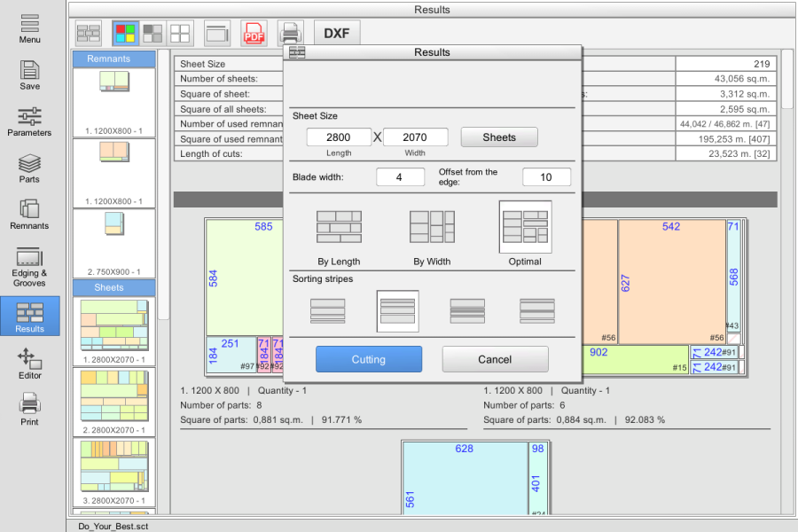
Task: Select the third sorting stripes option
Action: pos(467,311)
